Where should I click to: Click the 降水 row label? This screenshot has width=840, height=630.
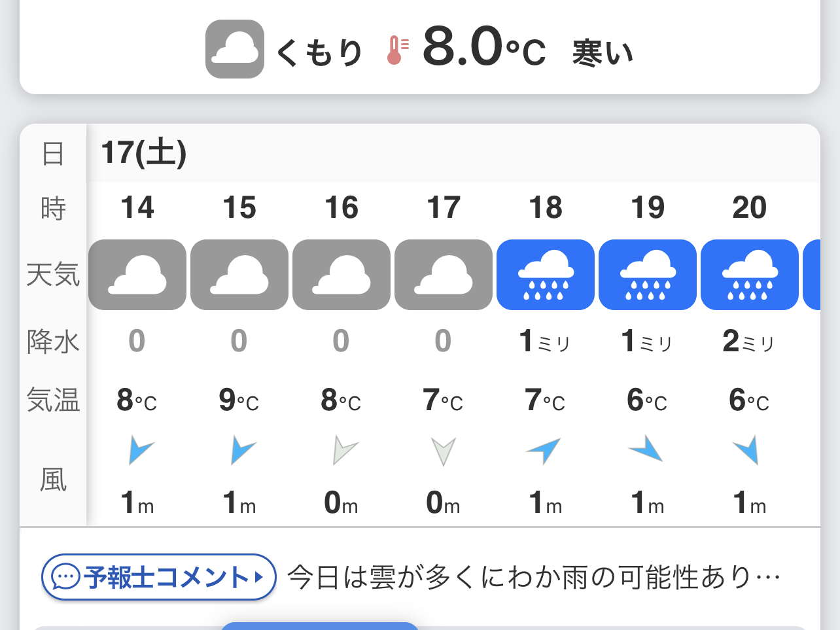click(x=53, y=341)
